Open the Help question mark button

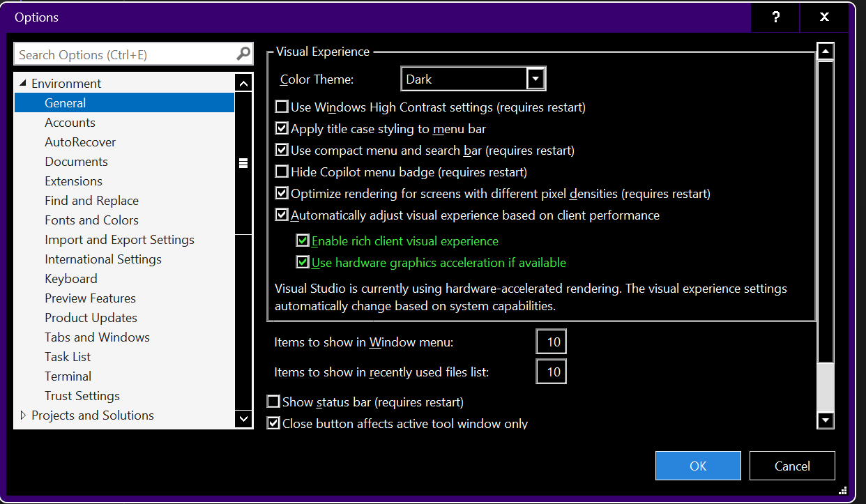click(776, 17)
